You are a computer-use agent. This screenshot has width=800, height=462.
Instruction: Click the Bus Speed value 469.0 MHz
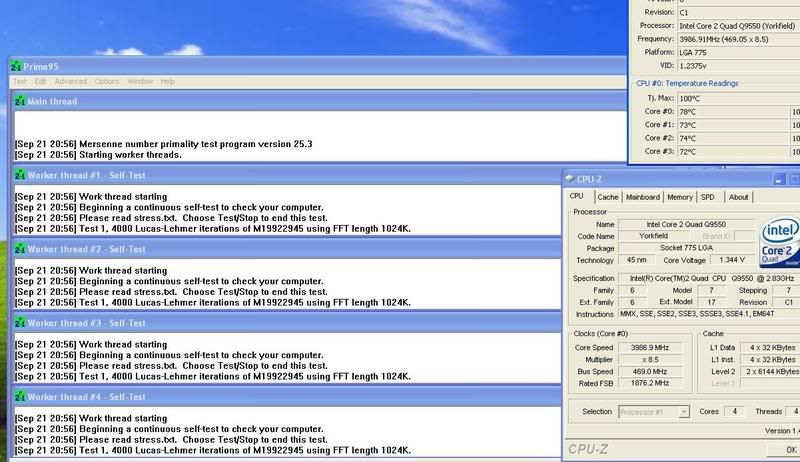650,372
